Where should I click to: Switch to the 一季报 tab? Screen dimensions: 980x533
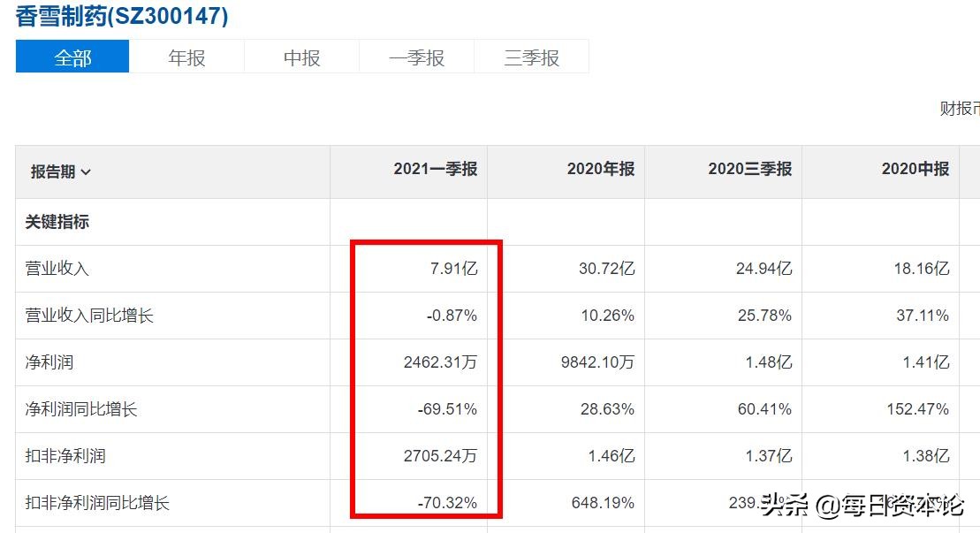(x=416, y=58)
